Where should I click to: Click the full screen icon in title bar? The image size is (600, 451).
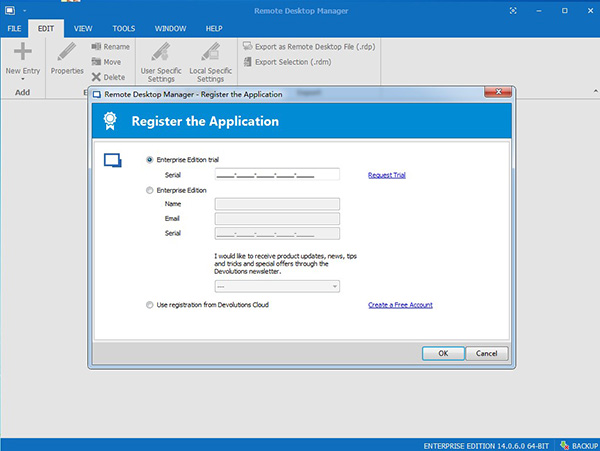tap(513, 11)
